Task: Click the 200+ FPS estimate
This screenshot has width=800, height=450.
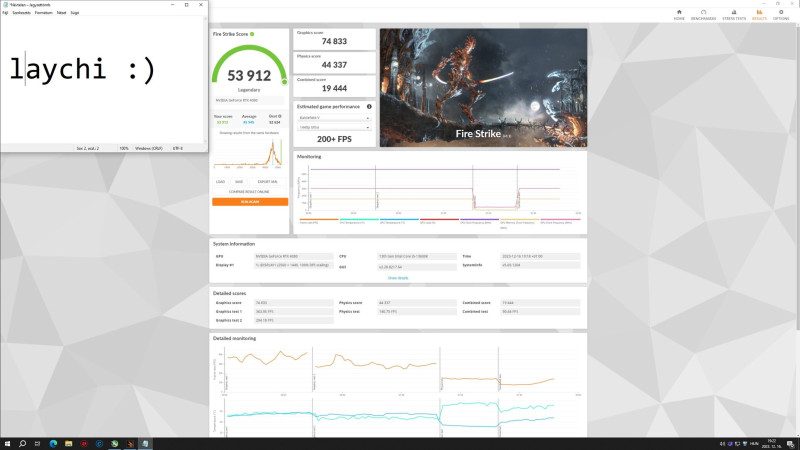Action: coord(334,139)
